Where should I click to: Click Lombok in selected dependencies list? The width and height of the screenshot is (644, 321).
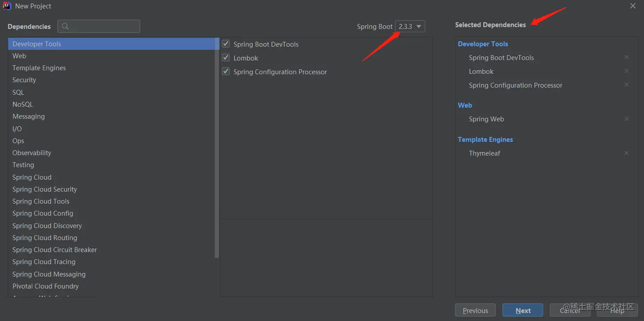click(x=481, y=72)
